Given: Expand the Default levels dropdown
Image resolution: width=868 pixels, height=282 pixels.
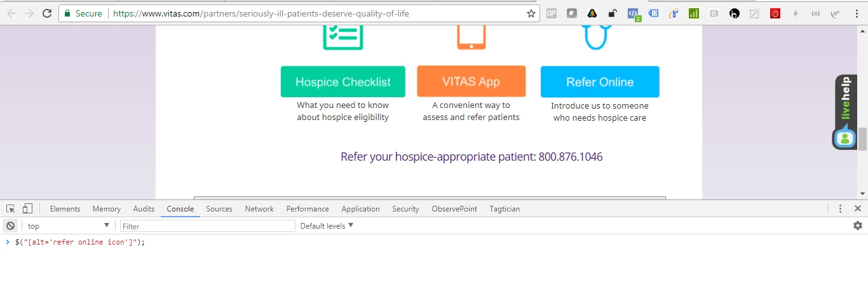Looking at the screenshot, I should click(x=327, y=225).
